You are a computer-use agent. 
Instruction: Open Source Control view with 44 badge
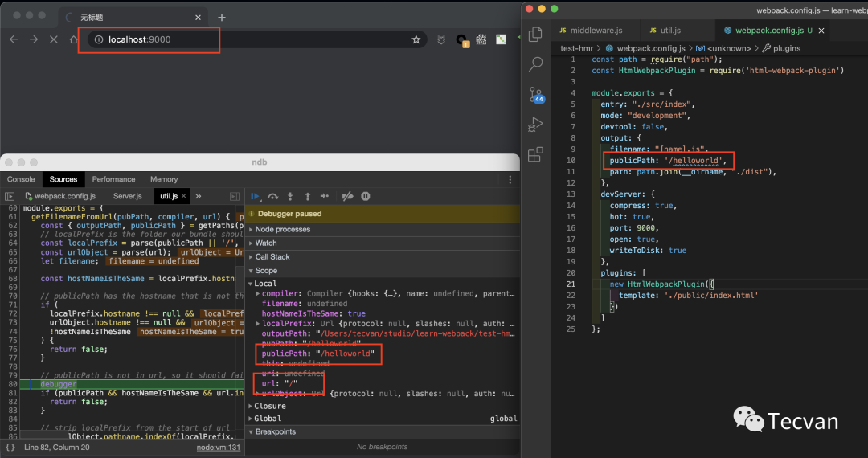(536, 95)
